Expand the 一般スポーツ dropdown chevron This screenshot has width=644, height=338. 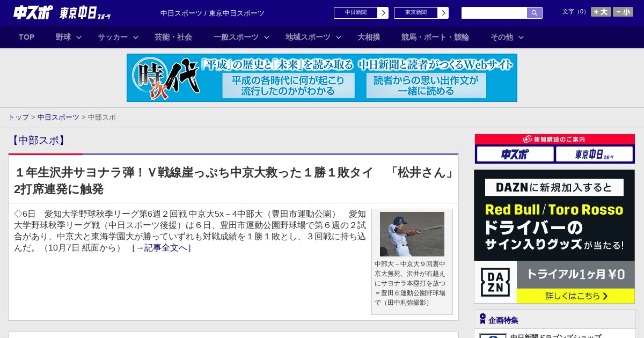267,37
